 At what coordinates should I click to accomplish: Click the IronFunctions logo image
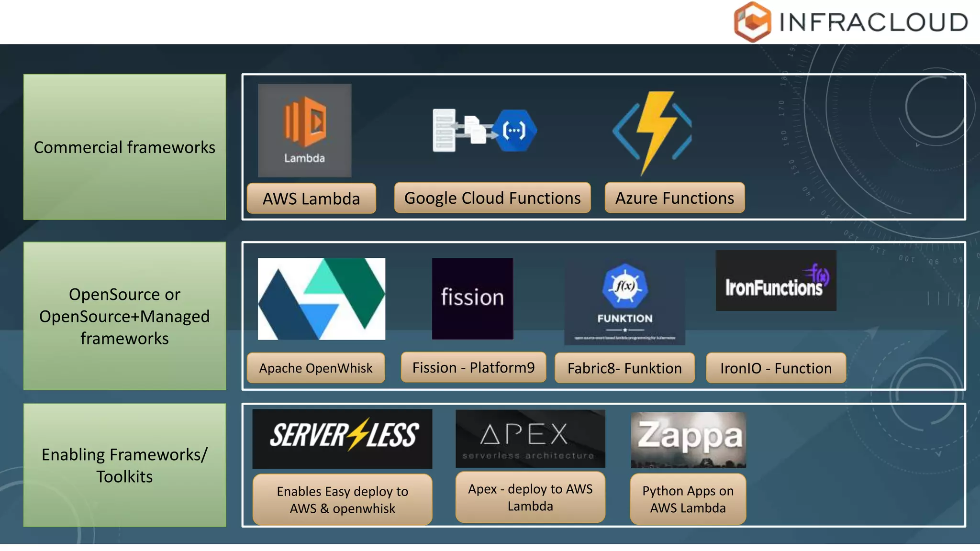[x=776, y=281]
